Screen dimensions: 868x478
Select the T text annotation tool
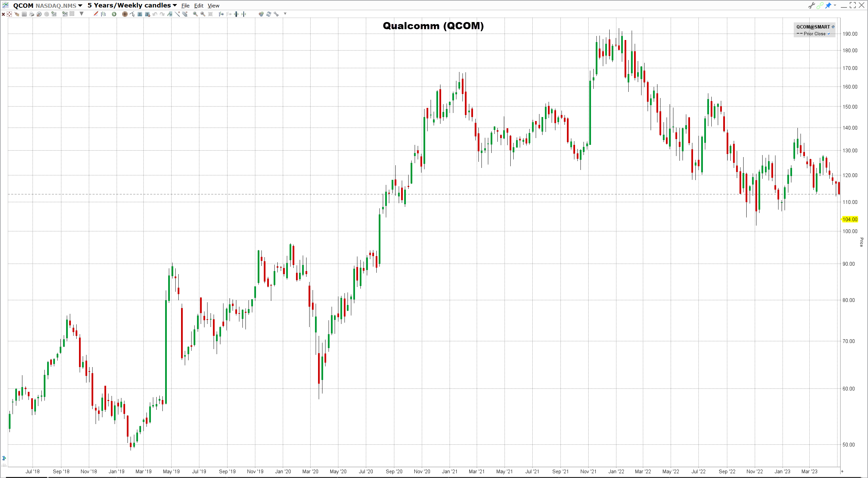click(x=140, y=14)
